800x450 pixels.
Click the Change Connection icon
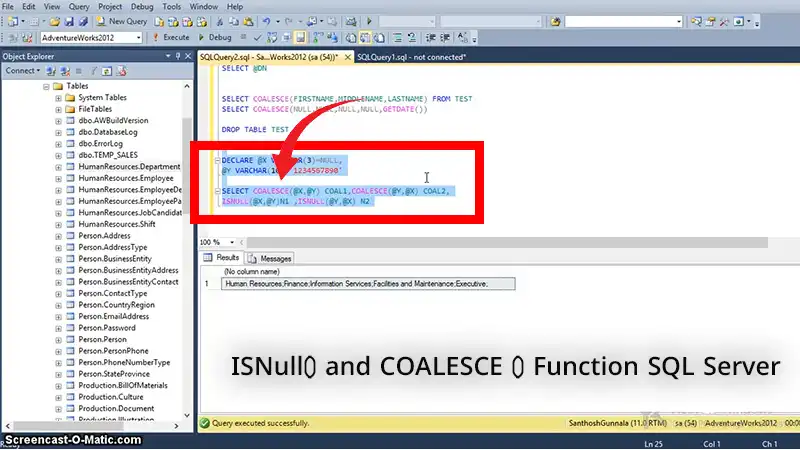(27, 38)
